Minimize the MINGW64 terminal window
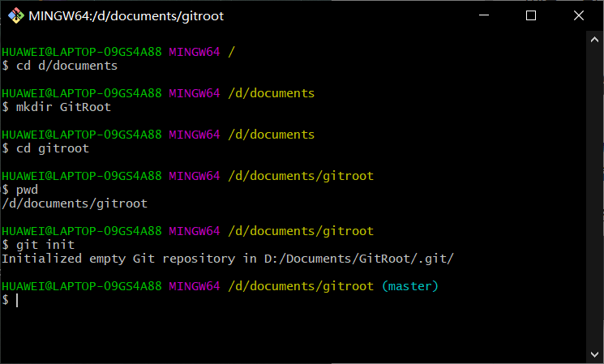 pos(484,15)
